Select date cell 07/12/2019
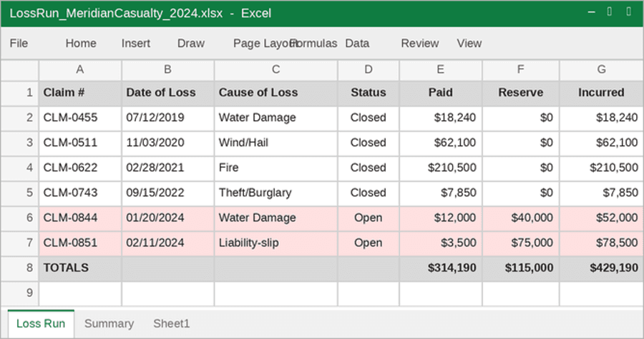The height and width of the screenshot is (339, 644). coord(167,118)
